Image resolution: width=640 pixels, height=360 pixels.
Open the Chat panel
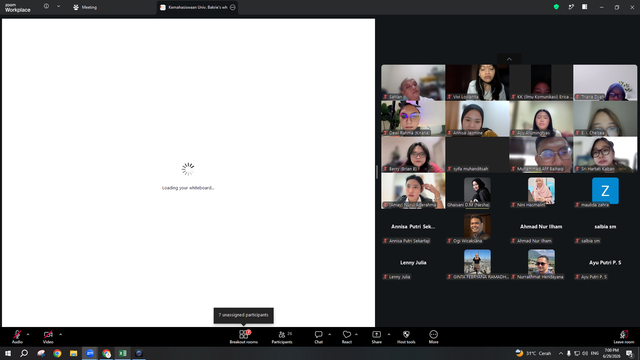318,337
